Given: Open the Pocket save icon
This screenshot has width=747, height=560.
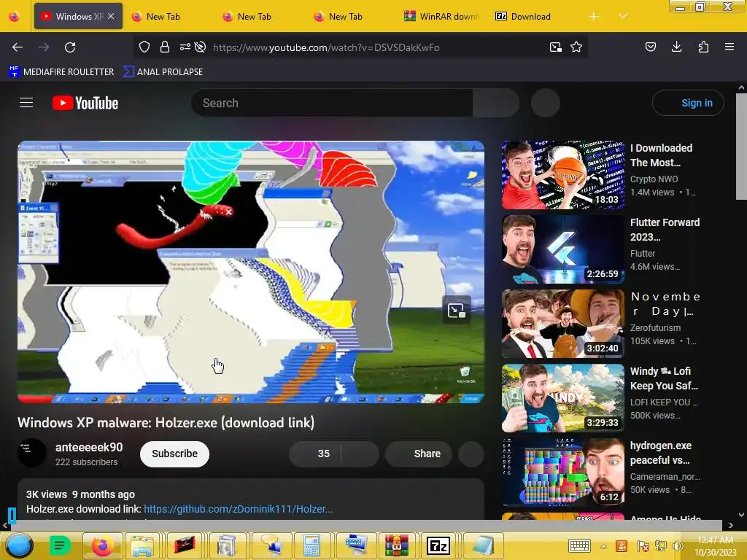Looking at the screenshot, I should click(x=650, y=47).
